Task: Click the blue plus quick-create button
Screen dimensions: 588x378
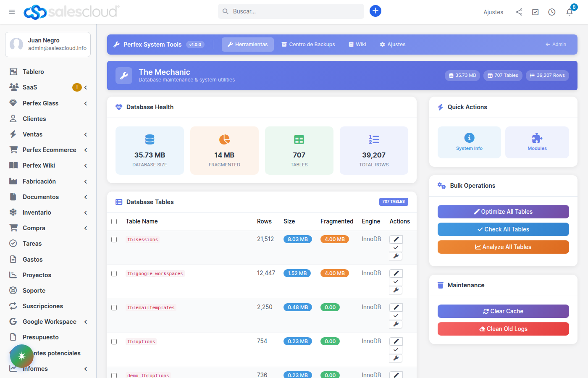Action: (x=375, y=11)
